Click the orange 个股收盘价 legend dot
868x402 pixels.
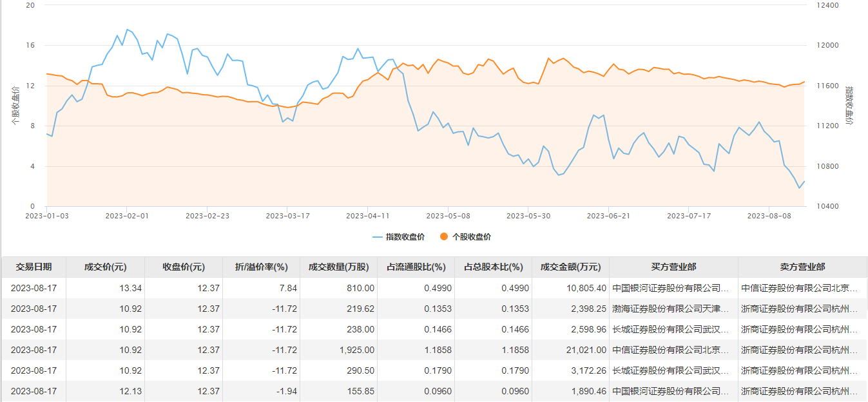click(x=444, y=237)
